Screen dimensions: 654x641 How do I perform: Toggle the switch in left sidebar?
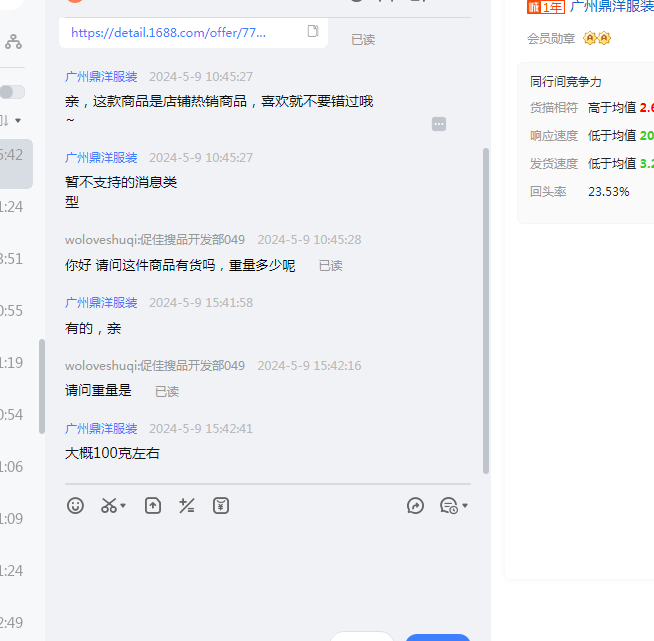12,92
